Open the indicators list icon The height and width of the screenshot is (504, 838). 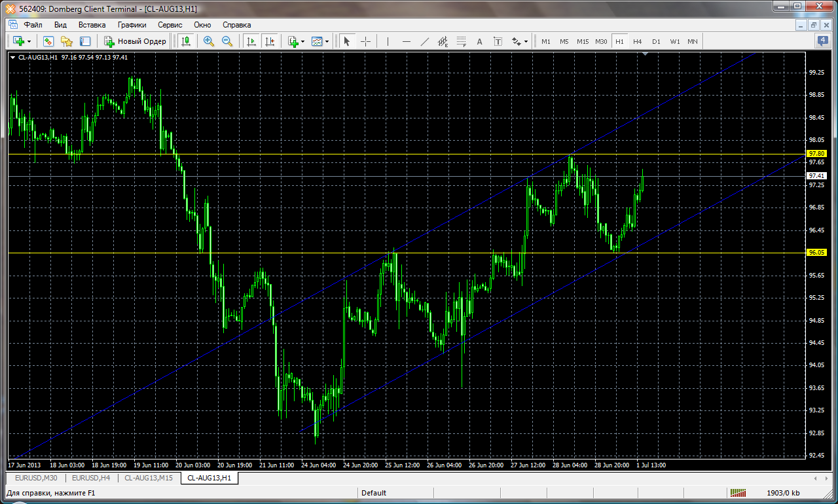[x=293, y=41]
